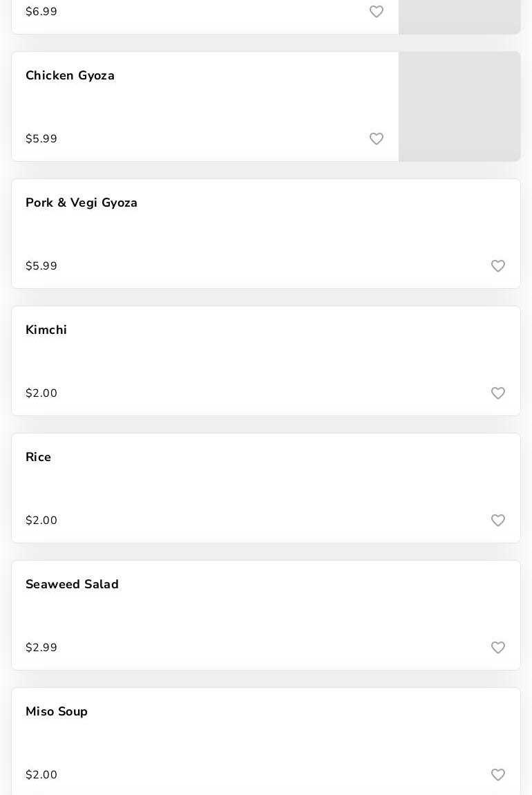Open the Chicken Gyoza menu item title
This screenshot has width=532, height=795.
[70, 75]
